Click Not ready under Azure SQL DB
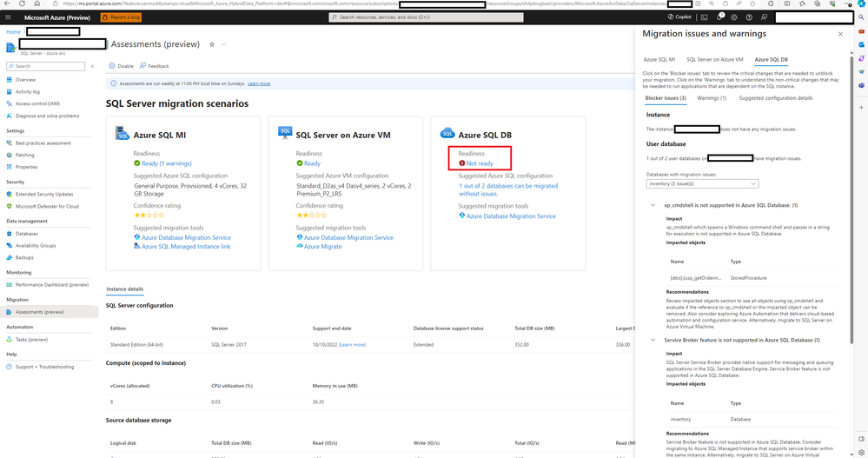The image size is (868, 458). pyautogui.click(x=480, y=163)
